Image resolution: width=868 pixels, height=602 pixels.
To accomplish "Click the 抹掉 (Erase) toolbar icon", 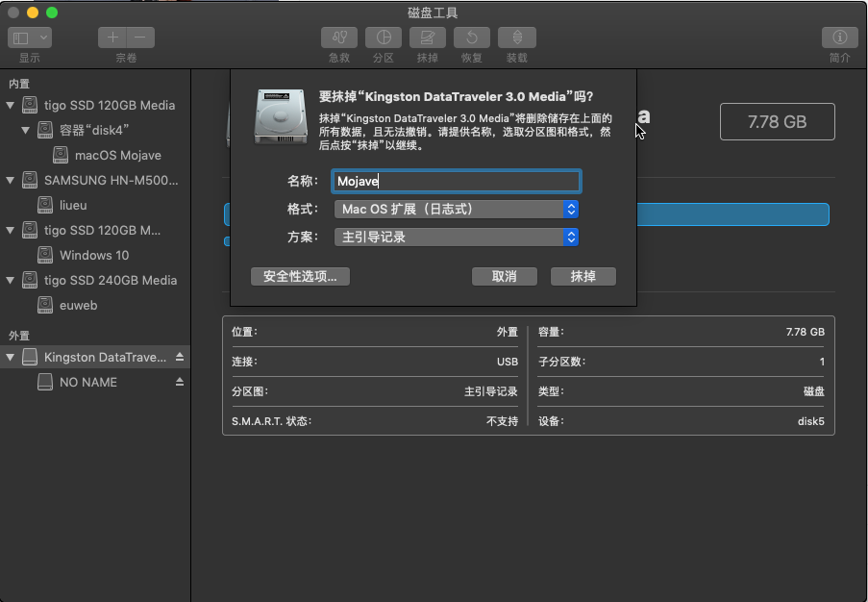I will pyautogui.click(x=427, y=38).
